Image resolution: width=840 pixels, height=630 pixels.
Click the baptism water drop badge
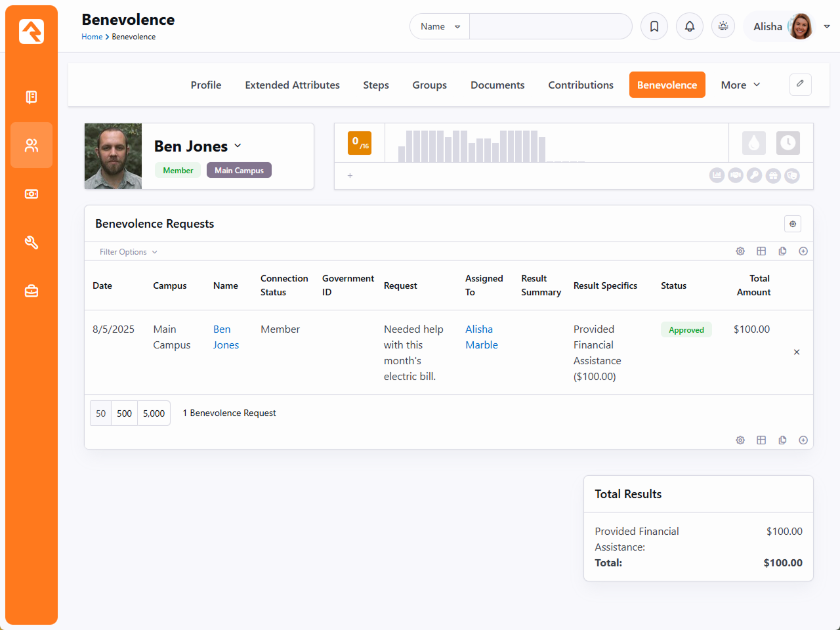(x=753, y=143)
